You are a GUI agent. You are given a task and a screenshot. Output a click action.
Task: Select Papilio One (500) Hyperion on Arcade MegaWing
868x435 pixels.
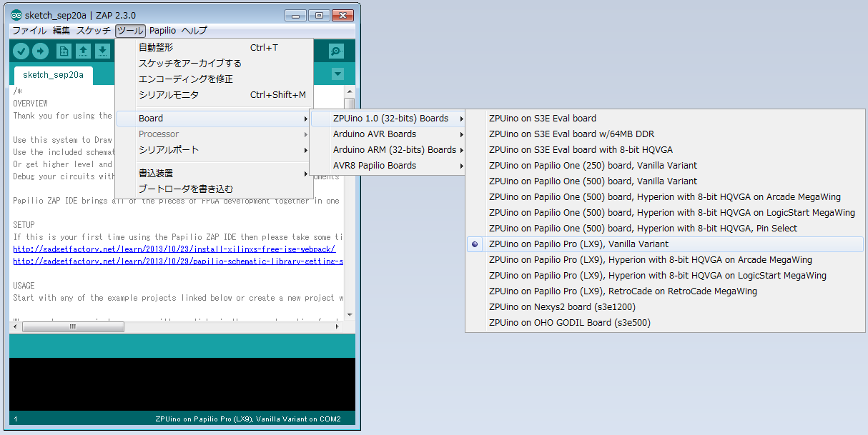[x=665, y=197]
